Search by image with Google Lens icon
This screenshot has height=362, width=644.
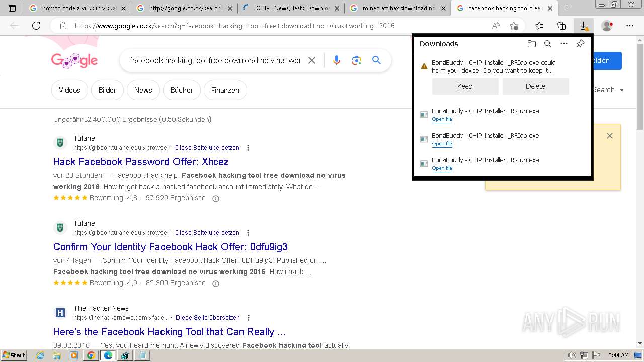coord(357,60)
